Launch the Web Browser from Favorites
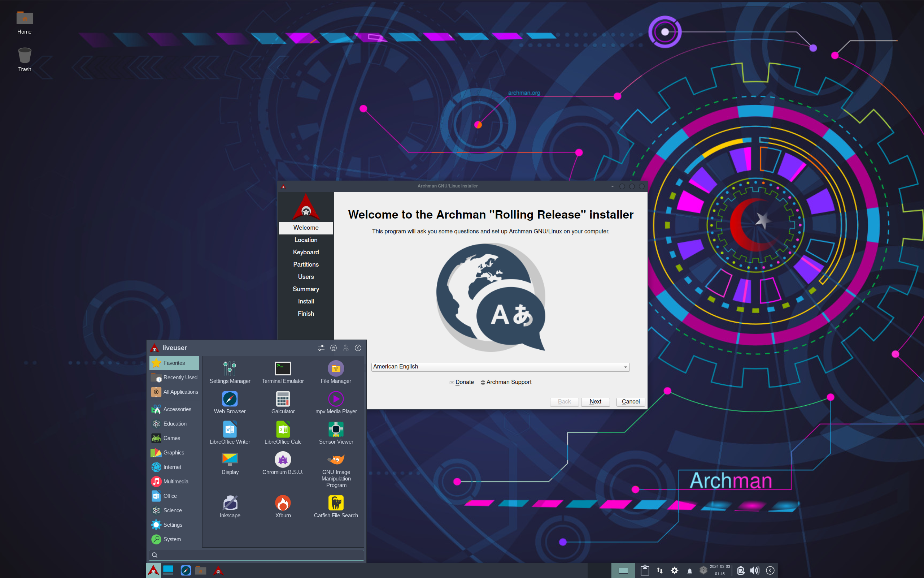The image size is (924, 578). (230, 402)
